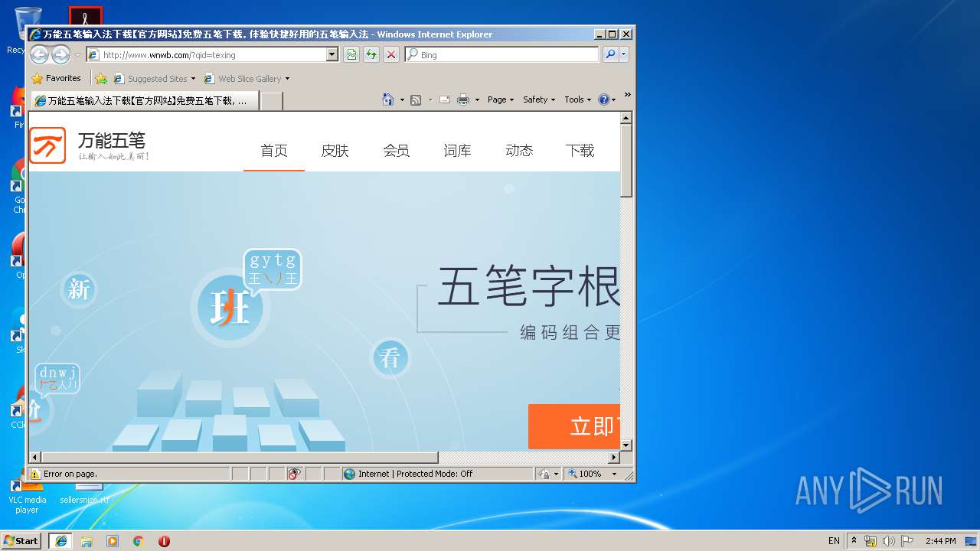The image size is (980, 551).
Task: Open the Tools menu
Action: tap(578, 99)
